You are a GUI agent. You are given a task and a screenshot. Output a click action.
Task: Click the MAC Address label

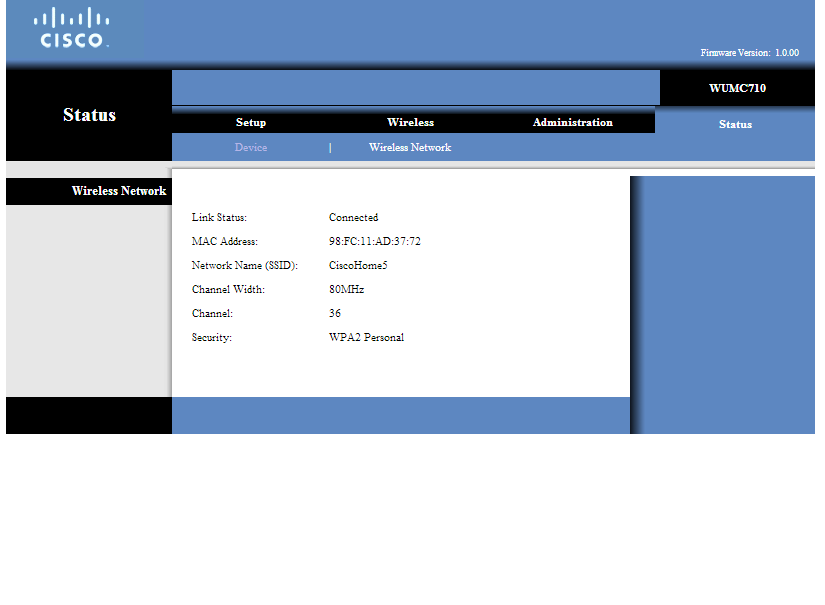[x=225, y=241]
